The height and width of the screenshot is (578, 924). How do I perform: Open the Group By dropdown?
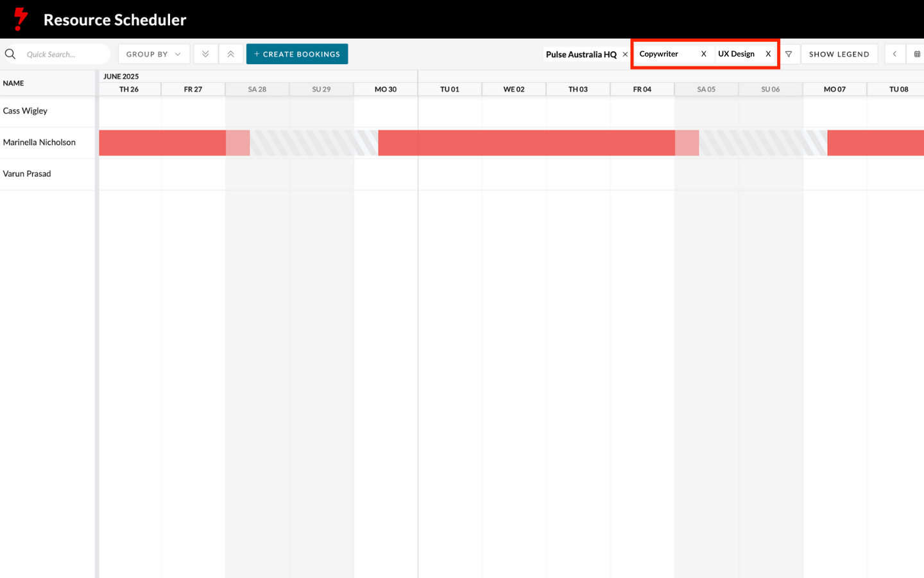tap(153, 54)
